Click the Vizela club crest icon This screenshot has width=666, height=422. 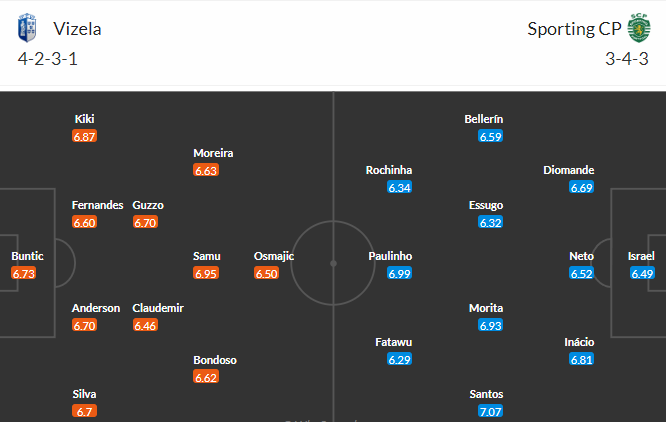27,28
